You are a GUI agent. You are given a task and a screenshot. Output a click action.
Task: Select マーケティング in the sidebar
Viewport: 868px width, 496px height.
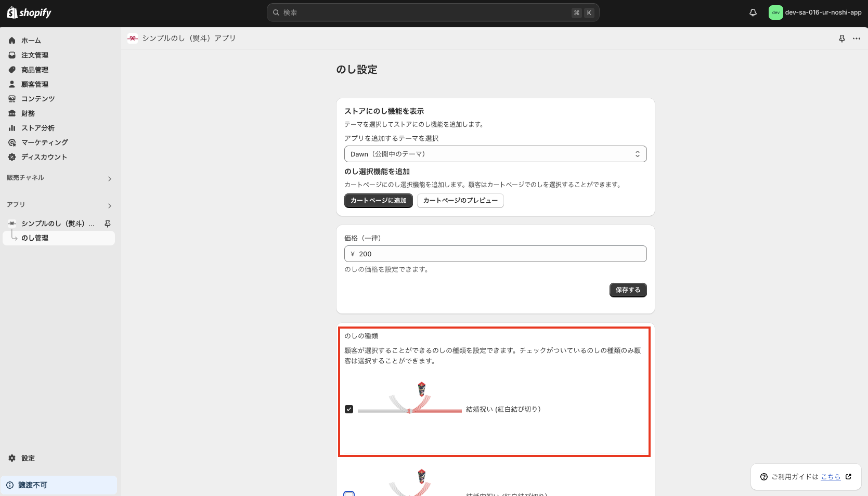click(x=44, y=142)
